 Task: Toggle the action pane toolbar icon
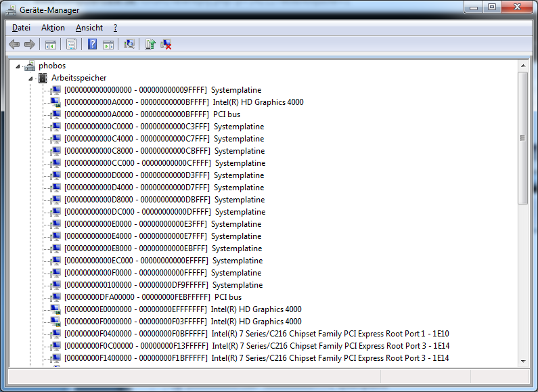click(x=108, y=44)
